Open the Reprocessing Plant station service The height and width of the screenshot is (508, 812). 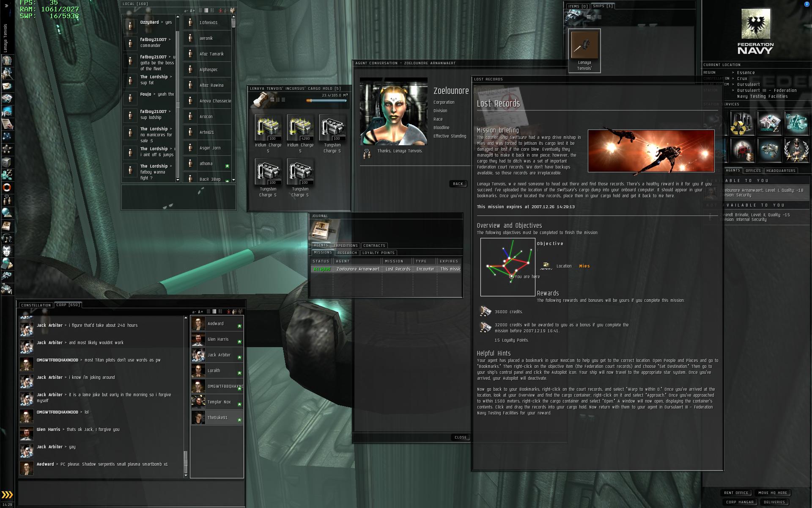742,123
